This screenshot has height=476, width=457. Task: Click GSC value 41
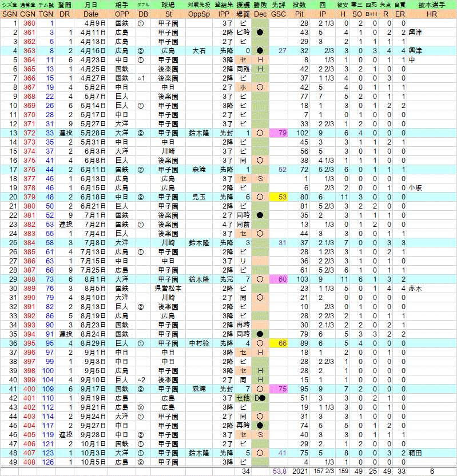point(283,453)
